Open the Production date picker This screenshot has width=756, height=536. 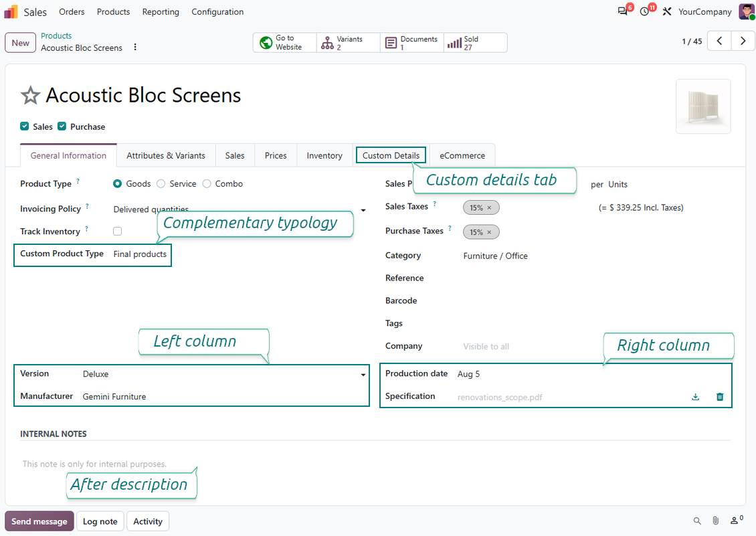click(468, 374)
